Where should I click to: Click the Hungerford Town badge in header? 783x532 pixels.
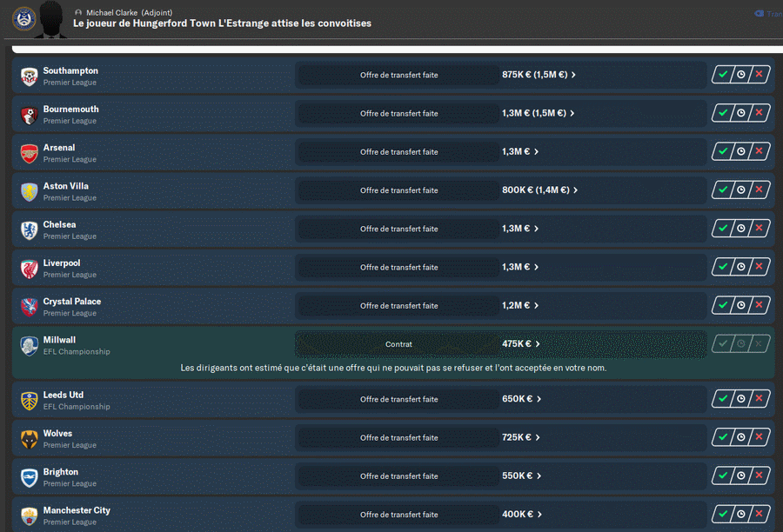point(24,17)
